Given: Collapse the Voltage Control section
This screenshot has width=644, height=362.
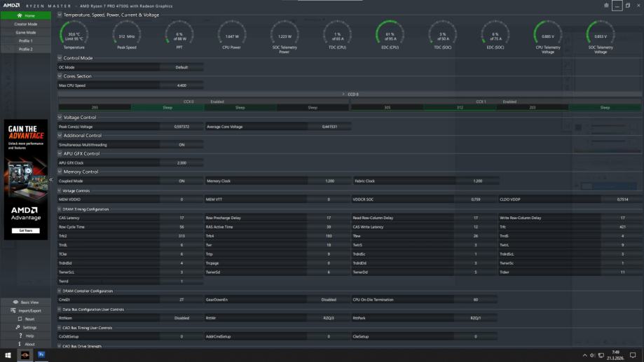Looking at the screenshot, I should click(60, 118).
